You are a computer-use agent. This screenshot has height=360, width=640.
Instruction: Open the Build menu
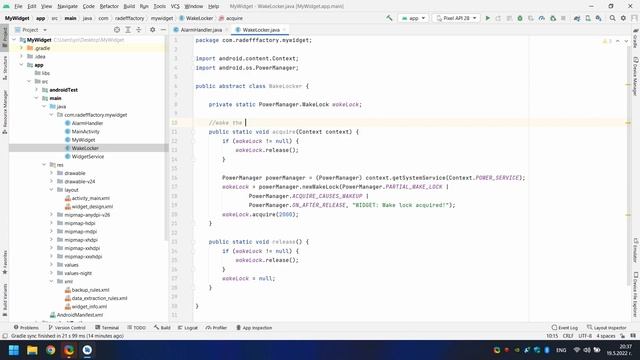pos(129,6)
